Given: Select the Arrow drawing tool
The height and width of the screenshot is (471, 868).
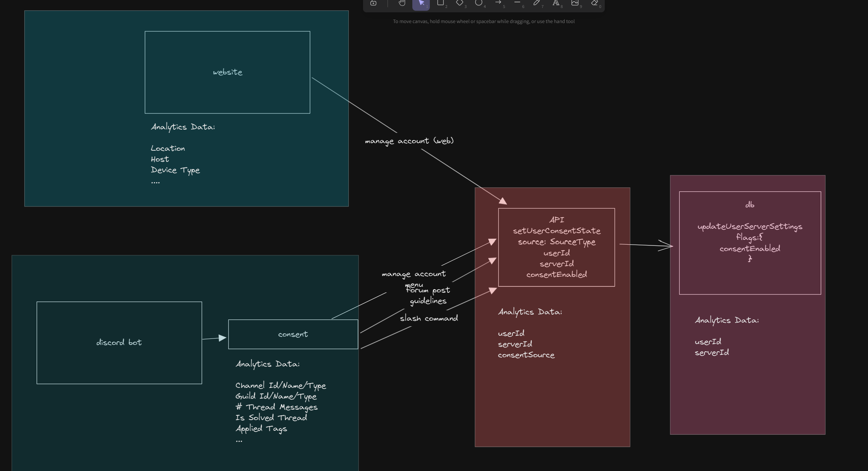Looking at the screenshot, I should point(498,3).
